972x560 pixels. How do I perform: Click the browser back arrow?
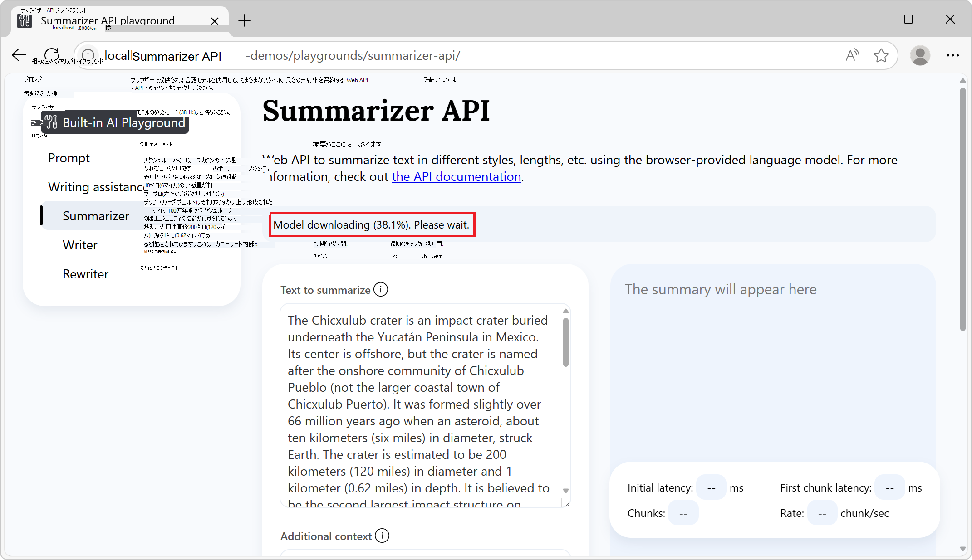click(19, 55)
